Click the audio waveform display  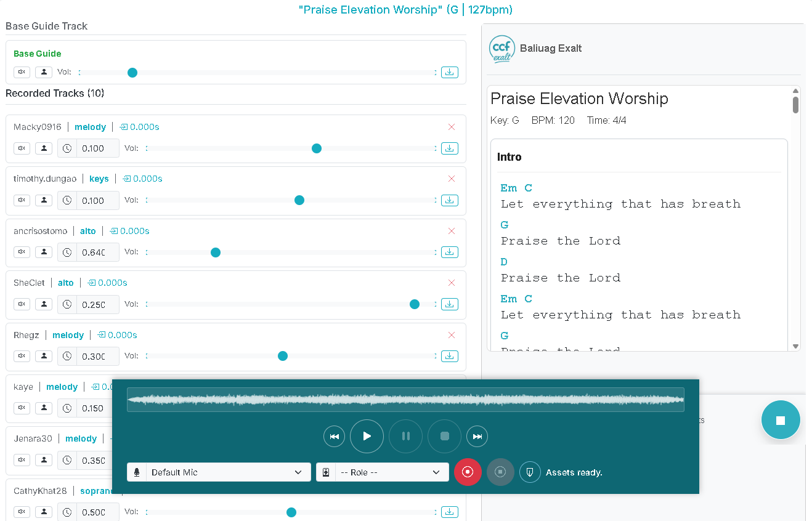pyautogui.click(x=405, y=400)
